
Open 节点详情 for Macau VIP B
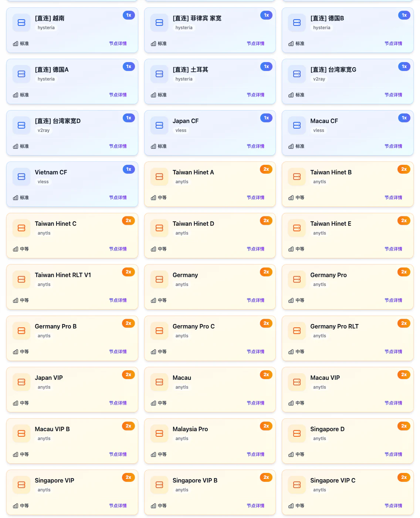coord(118,454)
